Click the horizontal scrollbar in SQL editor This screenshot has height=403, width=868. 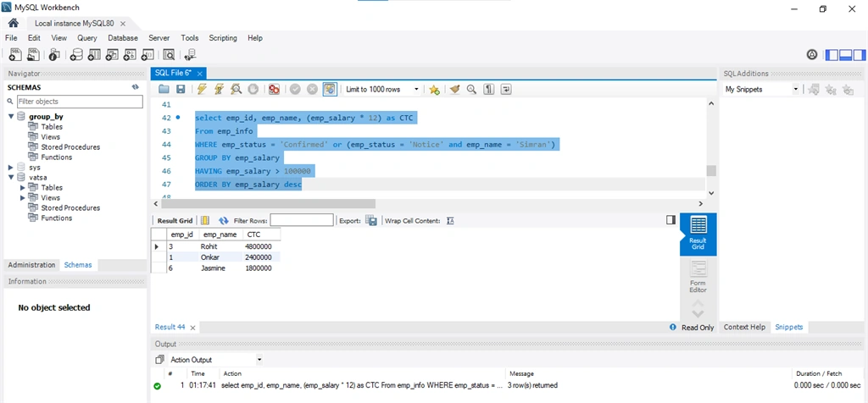click(267, 203)
